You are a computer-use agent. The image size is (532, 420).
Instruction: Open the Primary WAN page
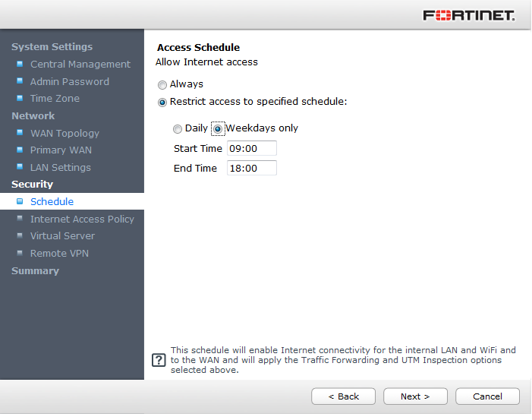point(61,150)
